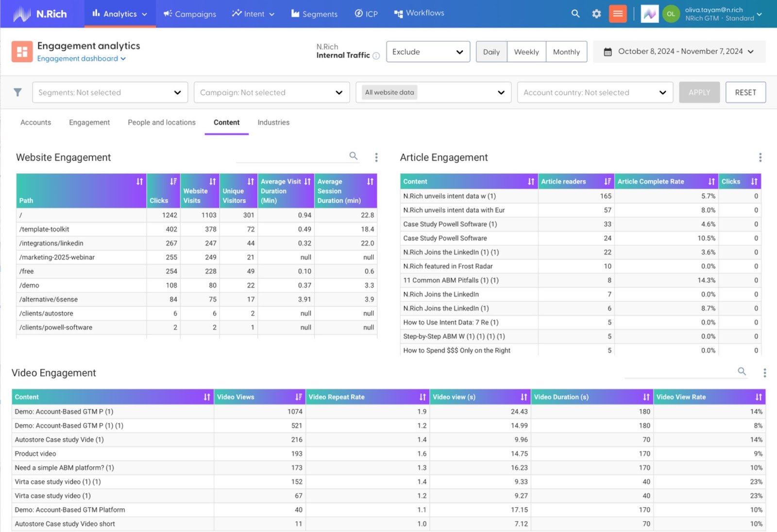Select the Content tab

pyautogui.click(x=226, y=122)
